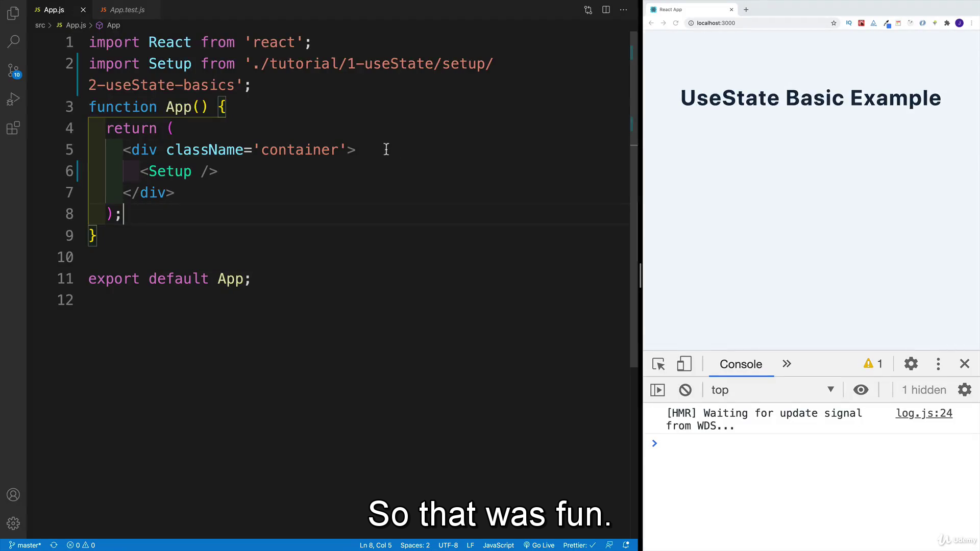Change indentation via Spaces: 2
Viewport: 980px width, 551px height.
click(x=415, y=545)
